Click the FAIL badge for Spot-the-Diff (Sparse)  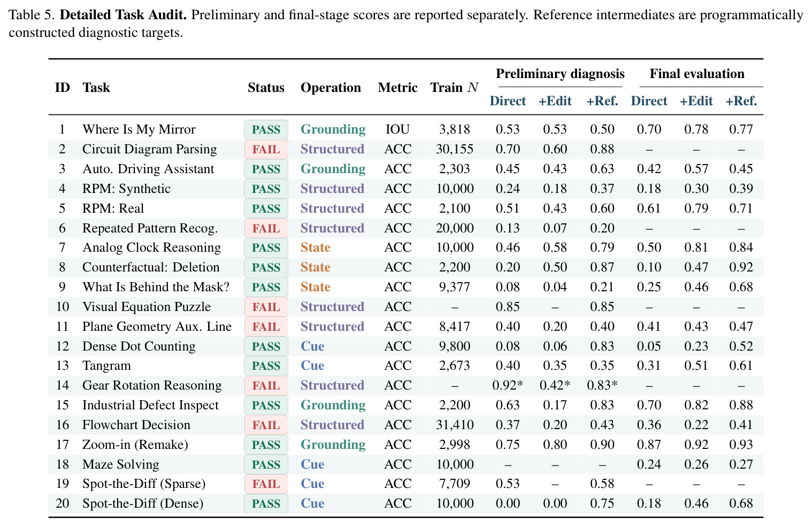(266, 484)
